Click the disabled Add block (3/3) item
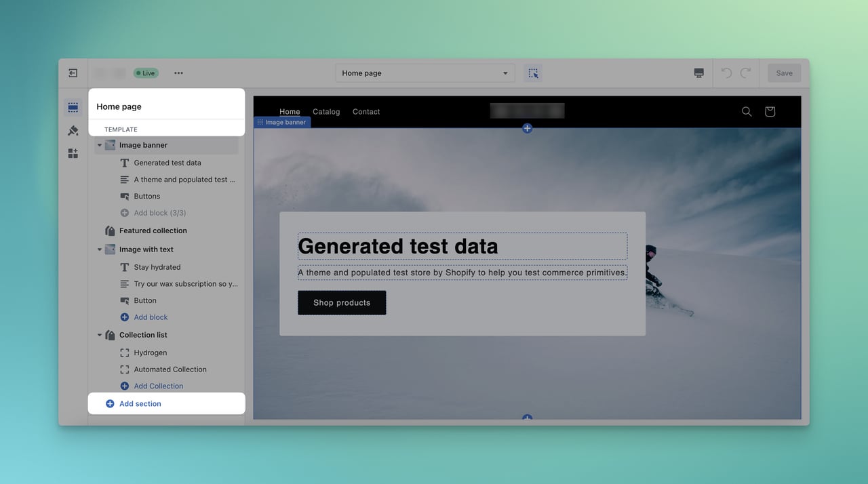This screenshot has height=484, width=868. point(153,213)
